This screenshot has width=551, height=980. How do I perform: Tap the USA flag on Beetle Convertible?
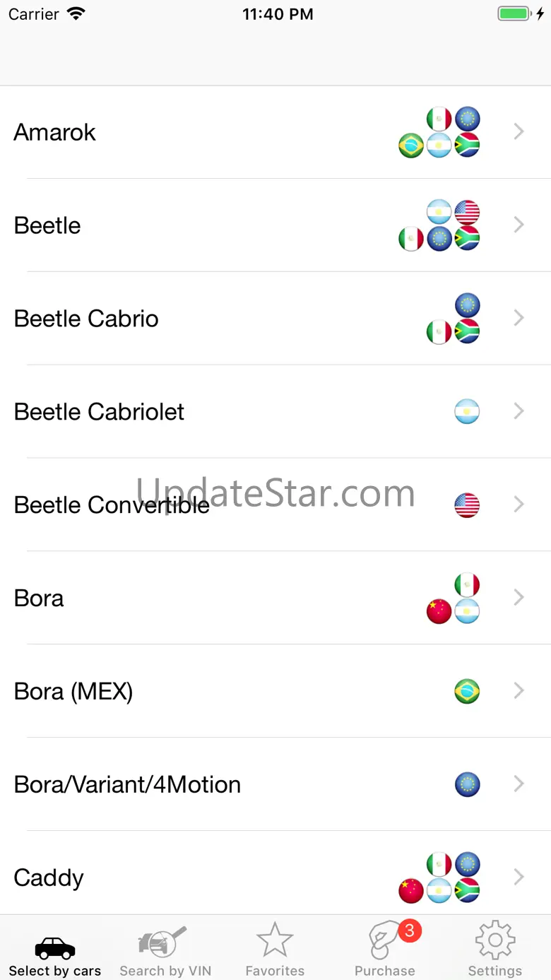(467, 505)
